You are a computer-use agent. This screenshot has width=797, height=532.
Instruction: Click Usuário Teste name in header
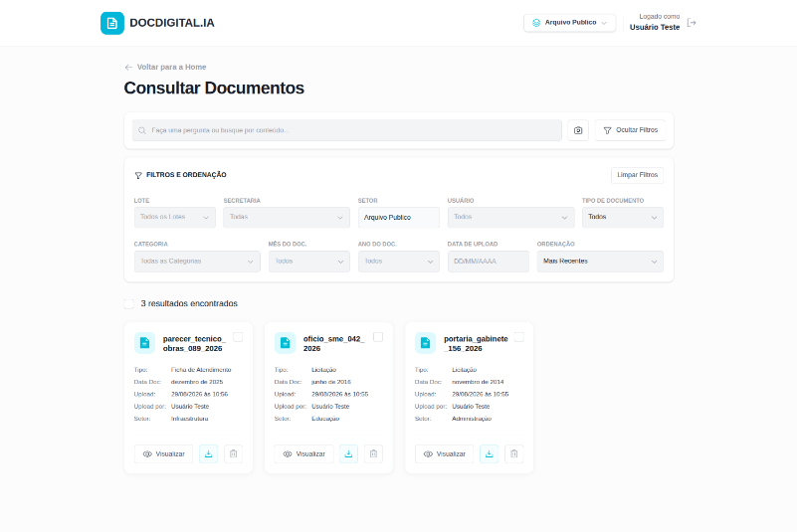coord(655,28)
